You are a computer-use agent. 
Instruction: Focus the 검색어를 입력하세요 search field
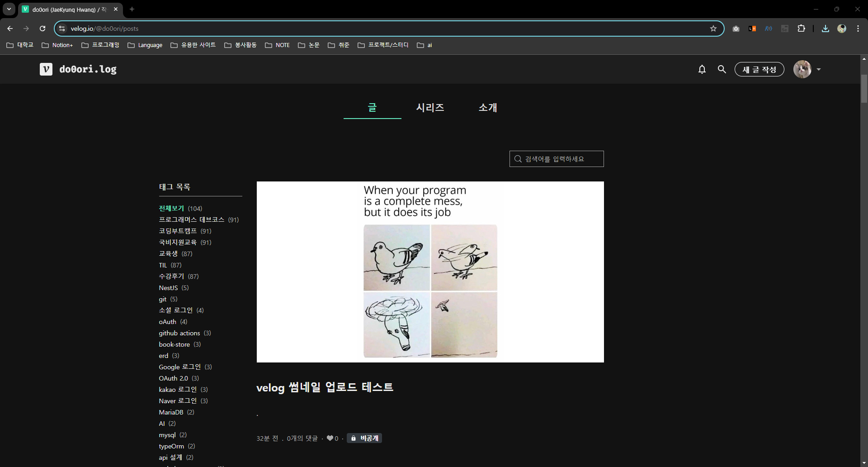557,159
